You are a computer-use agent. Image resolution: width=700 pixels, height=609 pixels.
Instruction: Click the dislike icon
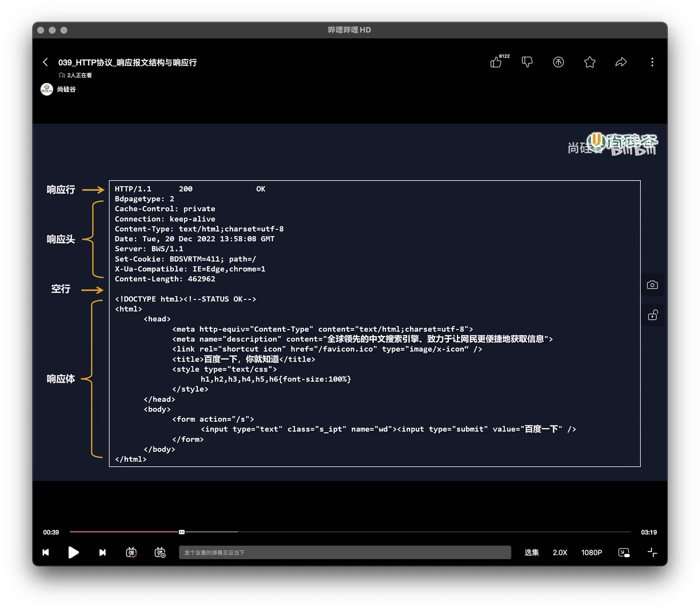527,62
